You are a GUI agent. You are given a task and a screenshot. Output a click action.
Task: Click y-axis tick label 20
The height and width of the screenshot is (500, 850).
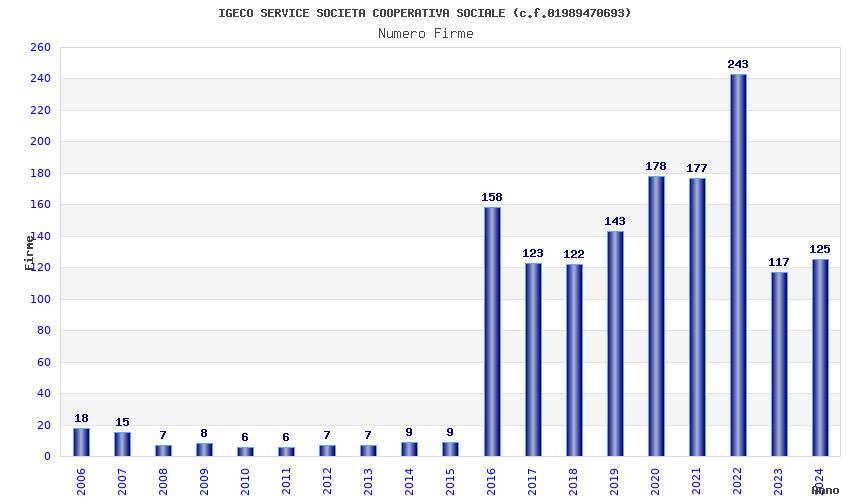point(44,425)
